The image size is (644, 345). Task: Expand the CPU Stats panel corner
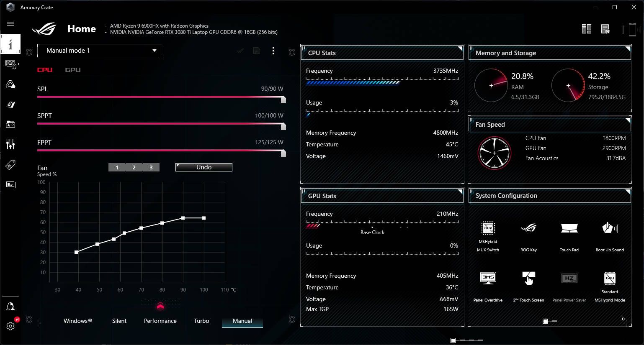460,49
